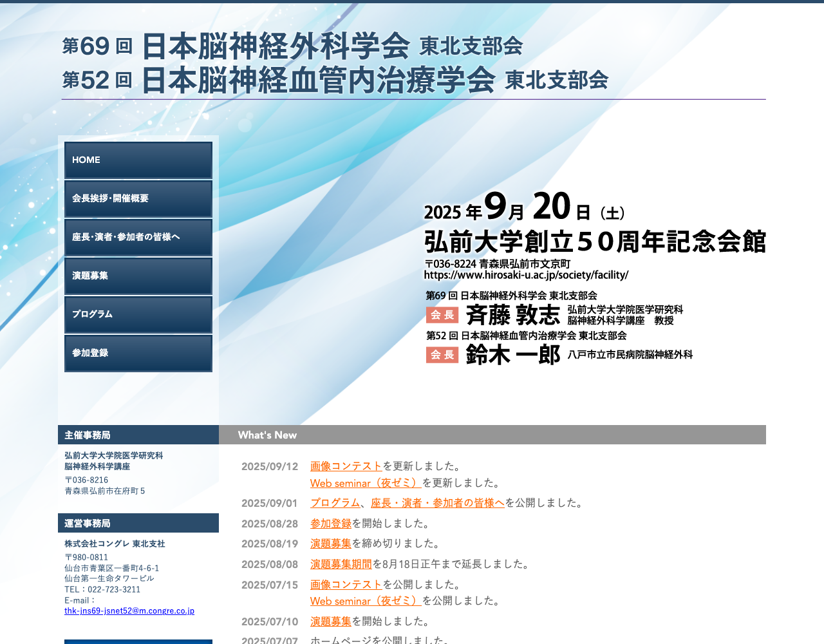Click 座長・演者・参加者の皆様へ link in the 2025/09/01 news
The height and width of the screenshot is (644, 824).
(437, 503)
